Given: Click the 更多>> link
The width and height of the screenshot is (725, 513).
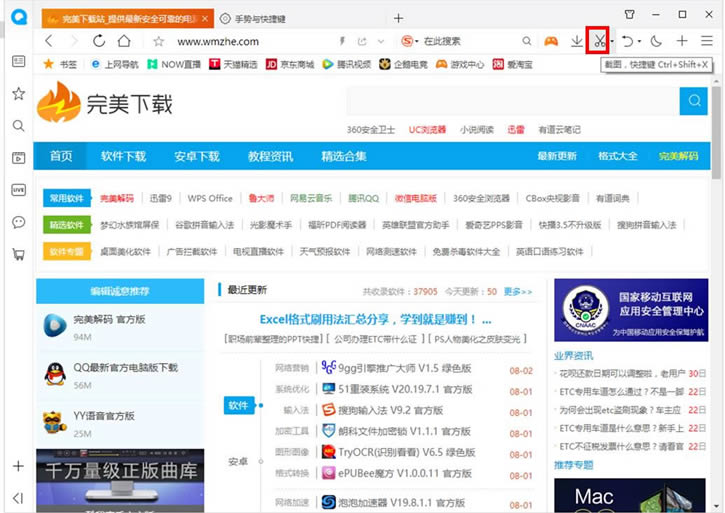Looking at the screenshot, I should click(518, 292).
